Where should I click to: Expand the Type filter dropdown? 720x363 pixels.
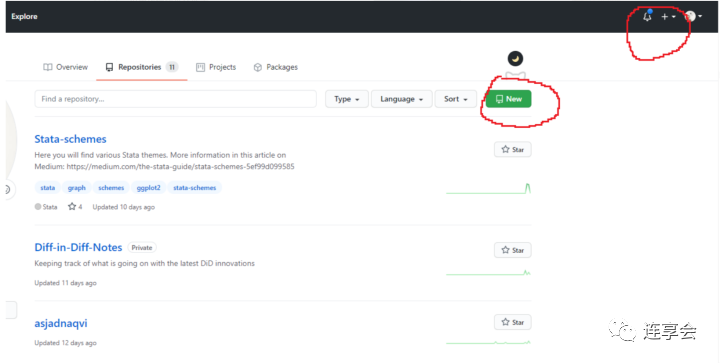(x=347, y=99)
